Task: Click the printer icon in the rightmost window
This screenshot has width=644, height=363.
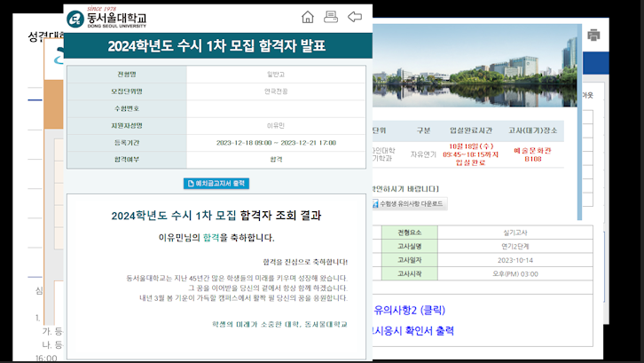Action: pos(593,35)
